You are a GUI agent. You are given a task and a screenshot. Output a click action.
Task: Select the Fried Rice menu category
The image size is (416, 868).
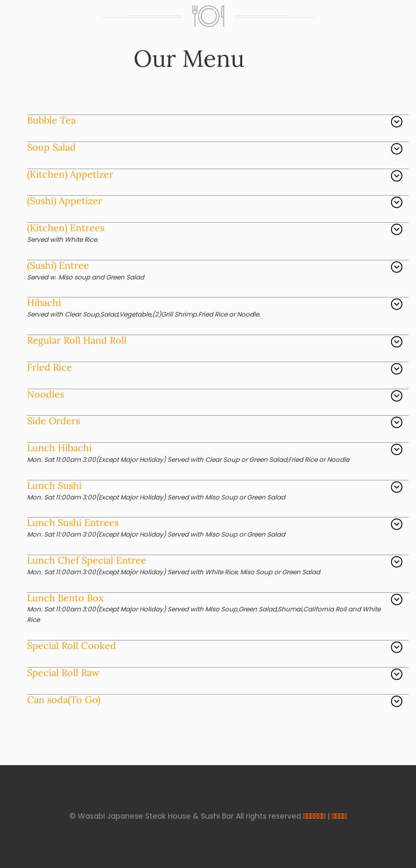pyautogui.click(x=49, y=367)
